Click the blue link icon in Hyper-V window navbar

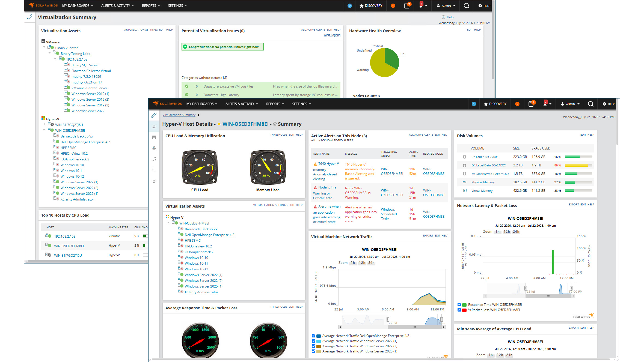(474, 104)
